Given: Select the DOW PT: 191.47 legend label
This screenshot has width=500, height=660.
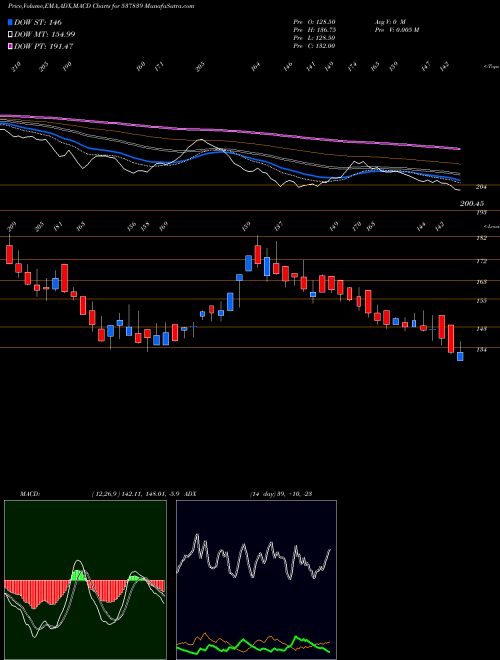Looking at the screenshot, I should click(44, 46).
